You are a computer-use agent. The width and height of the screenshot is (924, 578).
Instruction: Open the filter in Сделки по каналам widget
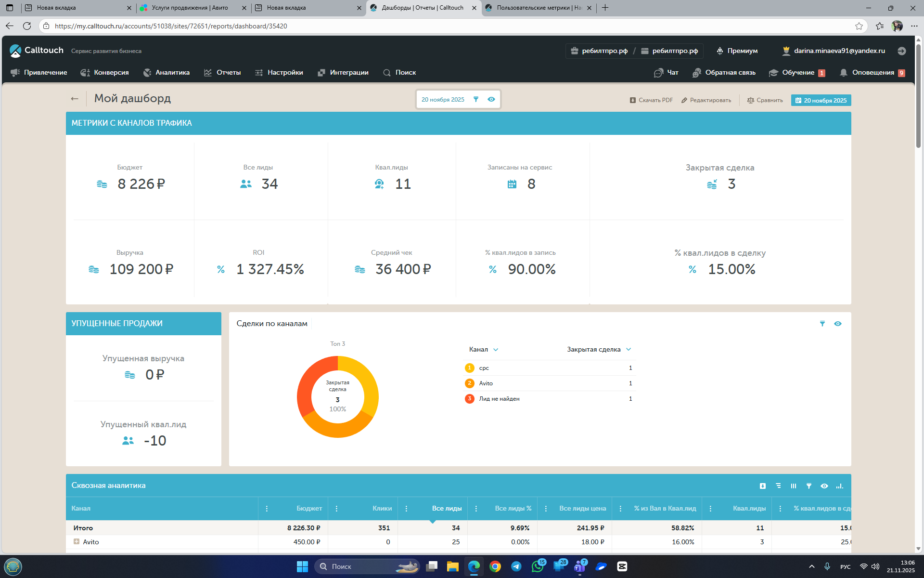tap(822, 324)
